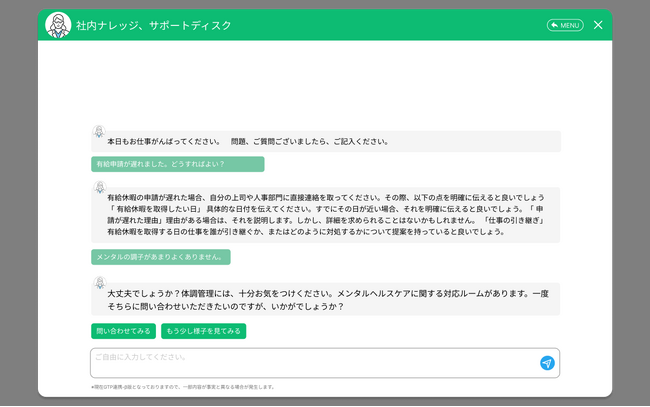
Task: Click the gray backdrop outside the chat window
Action: click(x=18, y=200)
